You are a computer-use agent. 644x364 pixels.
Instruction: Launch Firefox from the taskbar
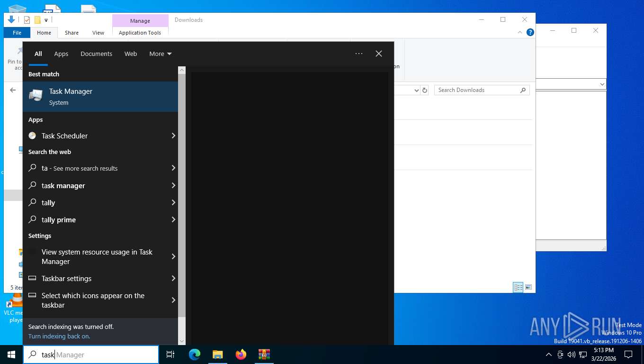(241, 355)
